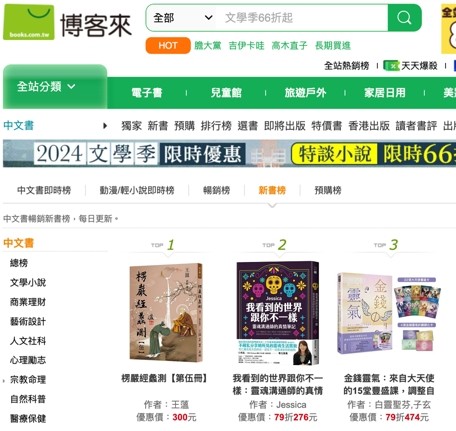The width and height of the screenshot is (456, 431).
Task: Select 宗教命理 category in sidebar
Action: [28, 379]
